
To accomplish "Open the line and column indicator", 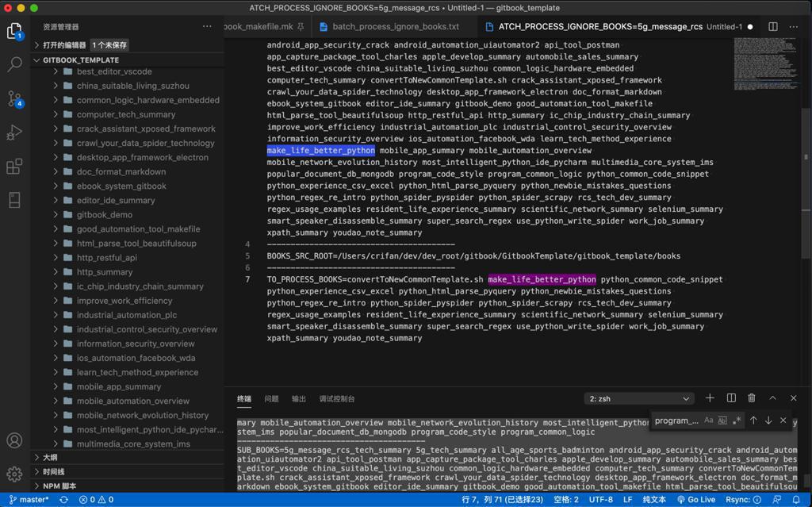I will pyautogui.click(x=502, y=500).
